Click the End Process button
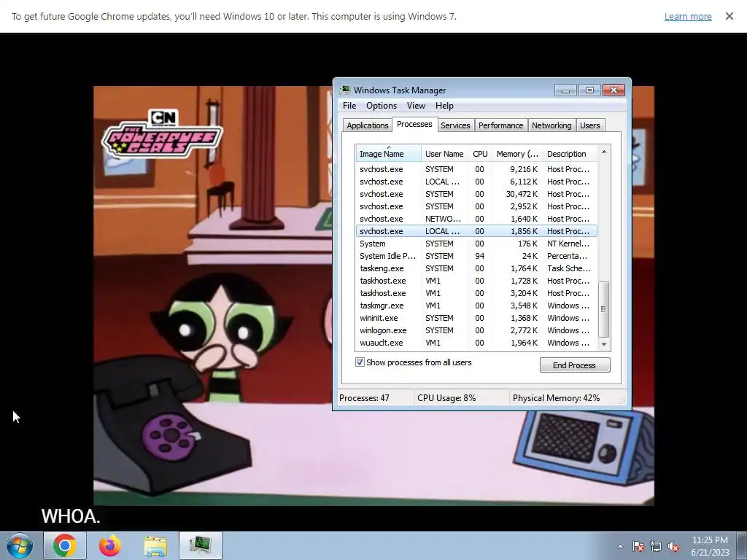 point(575,365)
